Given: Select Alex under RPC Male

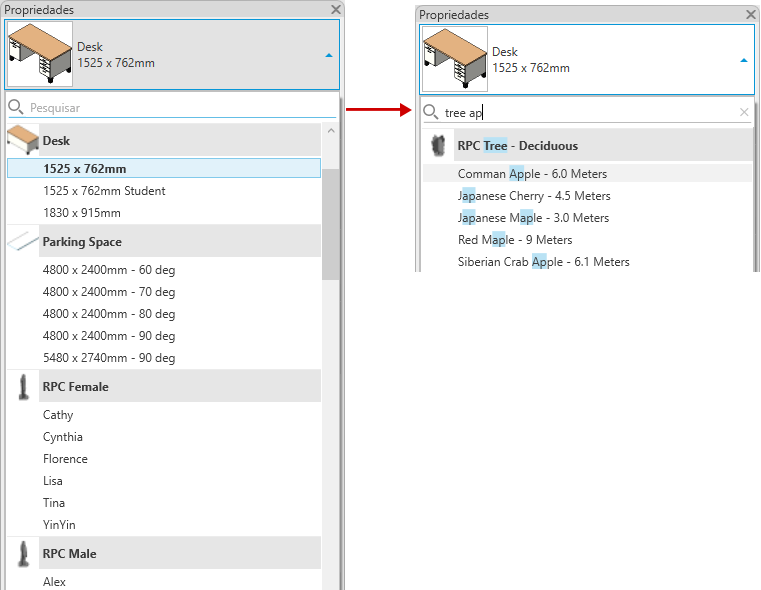Looking at the screenshot, I should 164,581.
